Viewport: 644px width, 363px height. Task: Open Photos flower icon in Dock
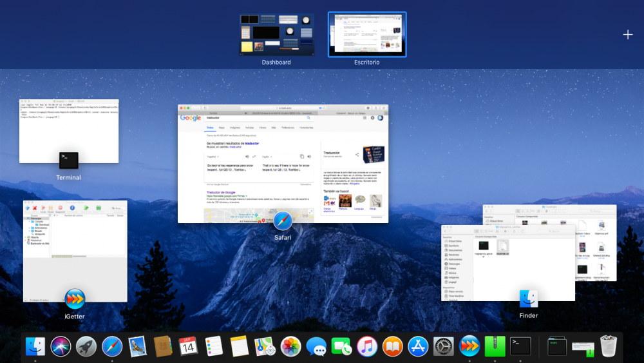pyautogui.click(x=291, y=346)
